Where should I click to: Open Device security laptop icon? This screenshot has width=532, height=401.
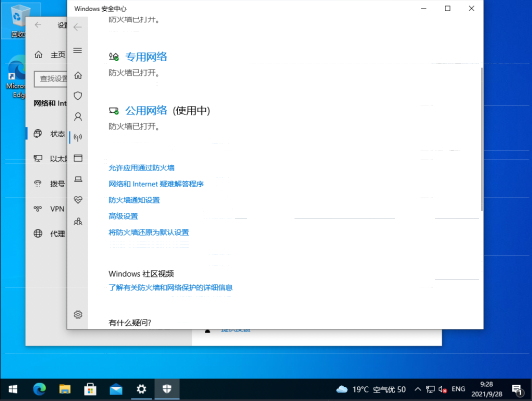[78, 179]
